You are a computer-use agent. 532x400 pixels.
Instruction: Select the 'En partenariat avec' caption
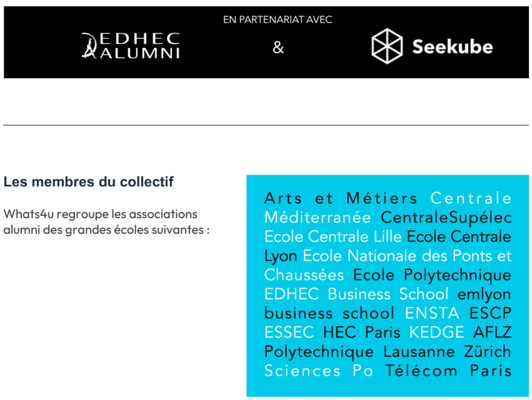point(278,19)
